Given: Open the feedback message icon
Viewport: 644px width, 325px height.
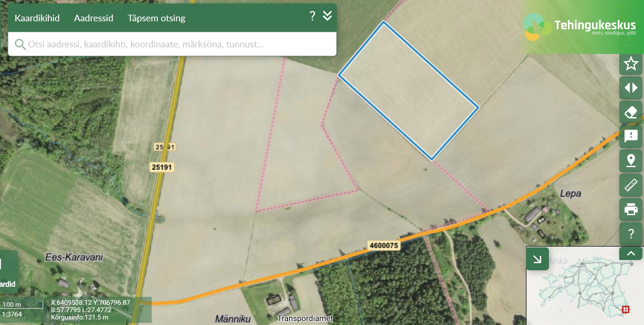Looking at the screenshot, I should [x=631, y=136].
